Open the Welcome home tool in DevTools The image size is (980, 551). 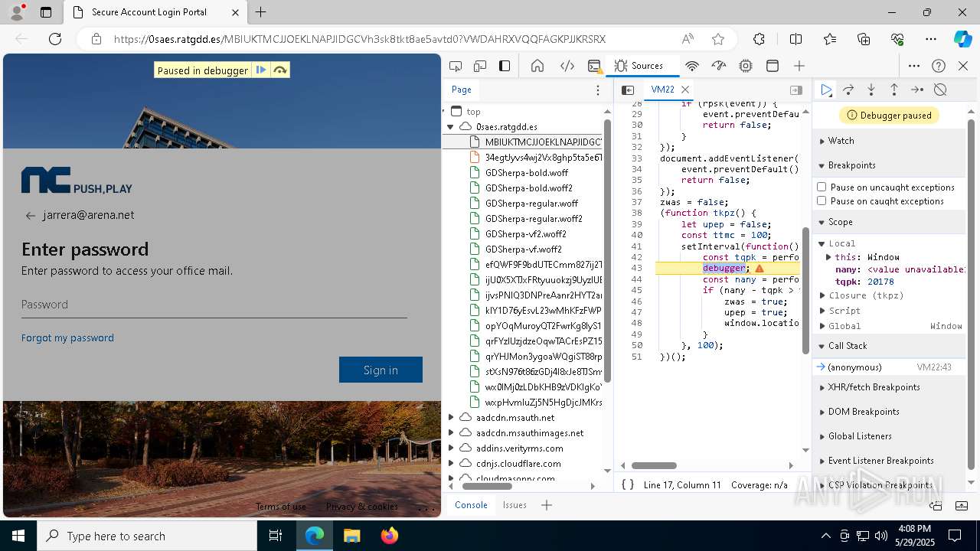(537, 66)
